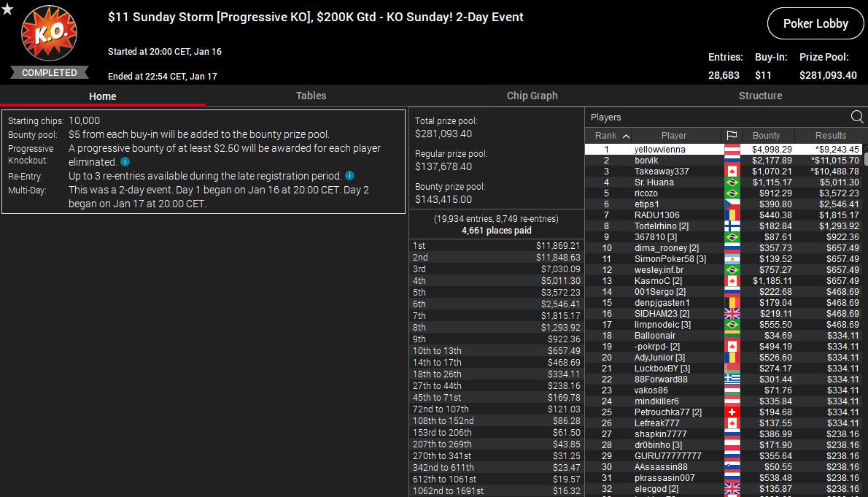Click the Austrian flag next to yellowvienna
Viewport: 868px width, 497px height.
point(732,150)
